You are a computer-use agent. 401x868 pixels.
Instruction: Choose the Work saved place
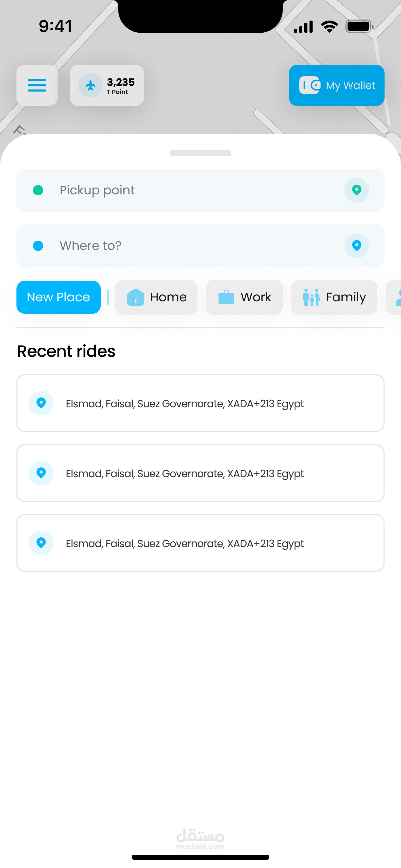click(244, 297)
